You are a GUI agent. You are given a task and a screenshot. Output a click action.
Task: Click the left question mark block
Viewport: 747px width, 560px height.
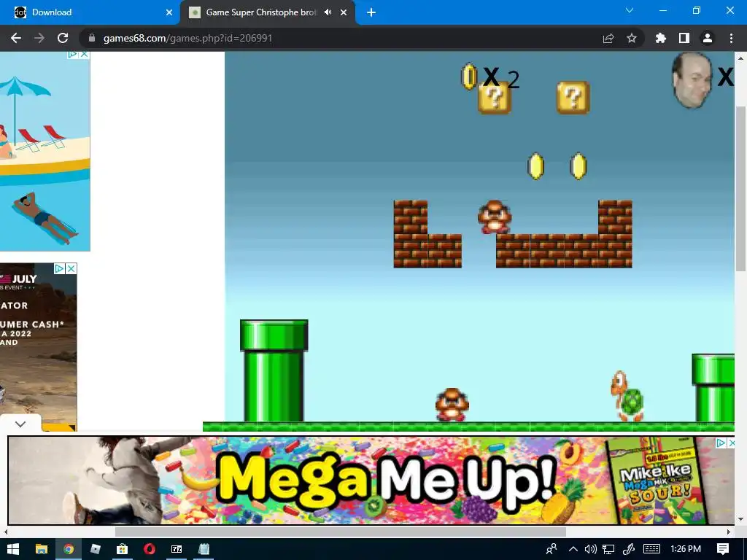tap(495, 98)
